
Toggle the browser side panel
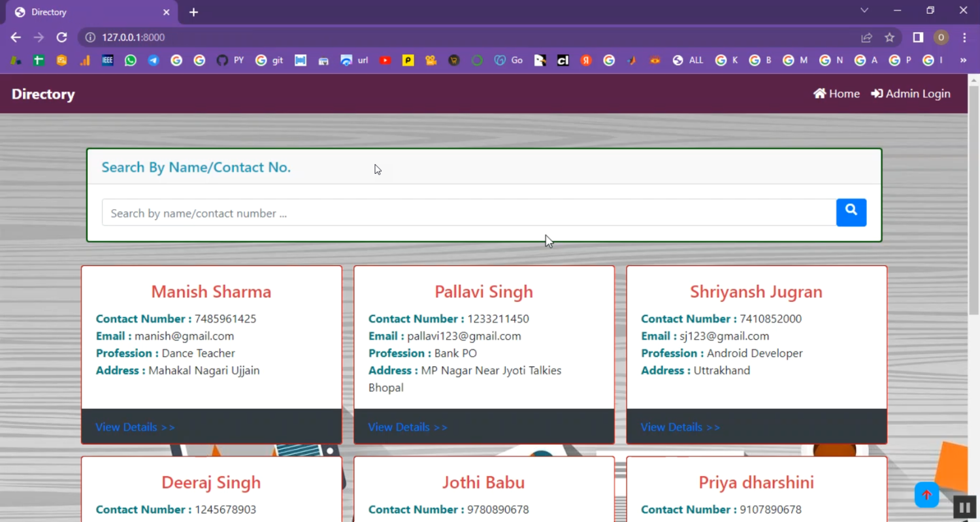pyautogui.click(x=918, y=37)
